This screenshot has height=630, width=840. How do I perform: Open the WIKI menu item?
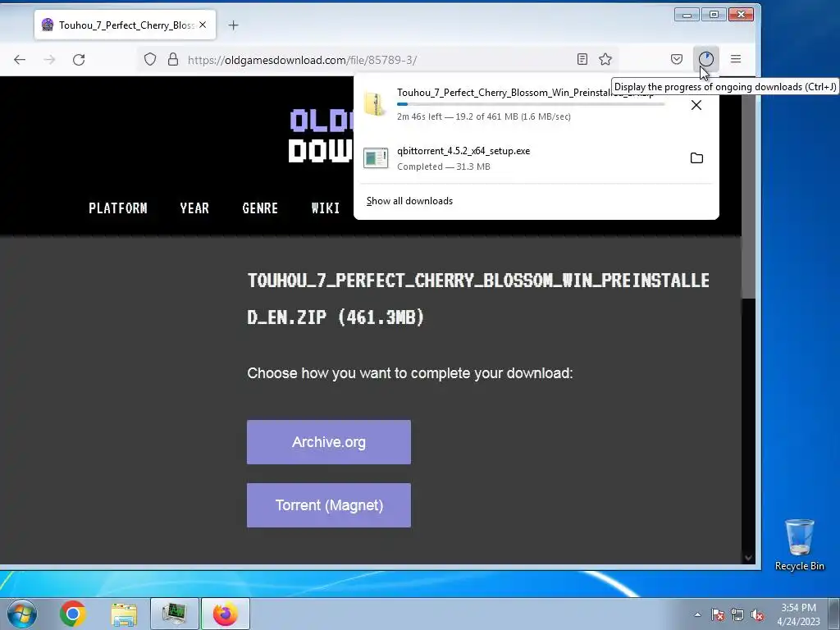[x=325, y=208]
